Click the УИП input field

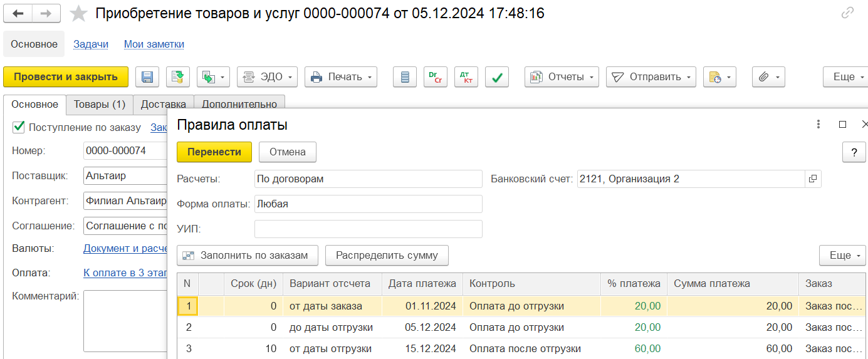point(368,229)
